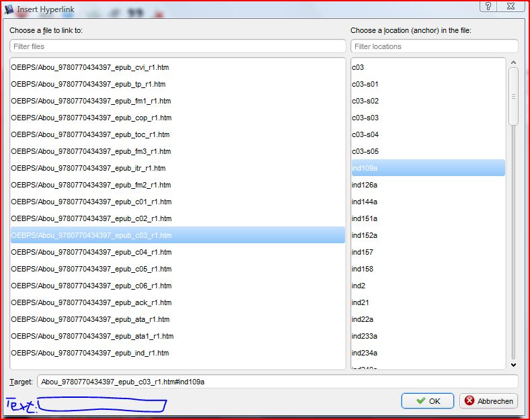This screenshot has height=420, width=530.
Task: Confirm with the OK button
Action: point(428,401)
